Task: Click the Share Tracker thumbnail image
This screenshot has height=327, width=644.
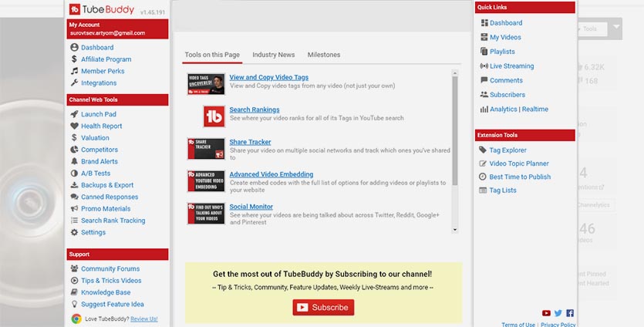Action: (x=206, y=149)
